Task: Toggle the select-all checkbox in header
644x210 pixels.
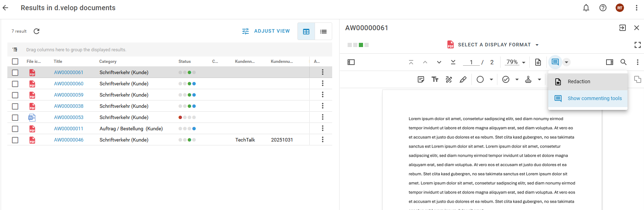Action: pyautogui.click(x=15, y=61)
